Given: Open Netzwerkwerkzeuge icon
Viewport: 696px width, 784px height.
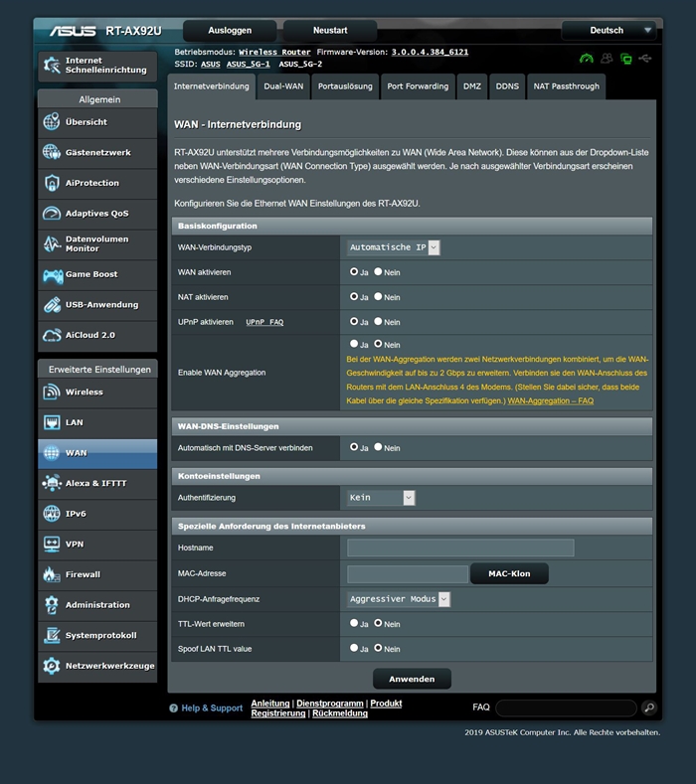Looking at the screenshot, I should tap(52, 666).
